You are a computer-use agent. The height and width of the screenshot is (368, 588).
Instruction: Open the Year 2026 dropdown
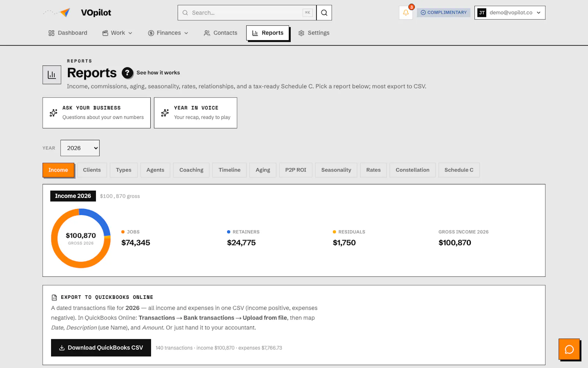pyautogui.click(x=80, y=148)
